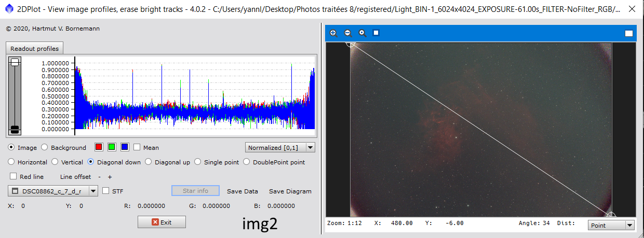The width and height of the screenshot is (644, 238).
Task: Choose Horizontal profile direction
Action: pyautogui.click(x=12, y=162)
